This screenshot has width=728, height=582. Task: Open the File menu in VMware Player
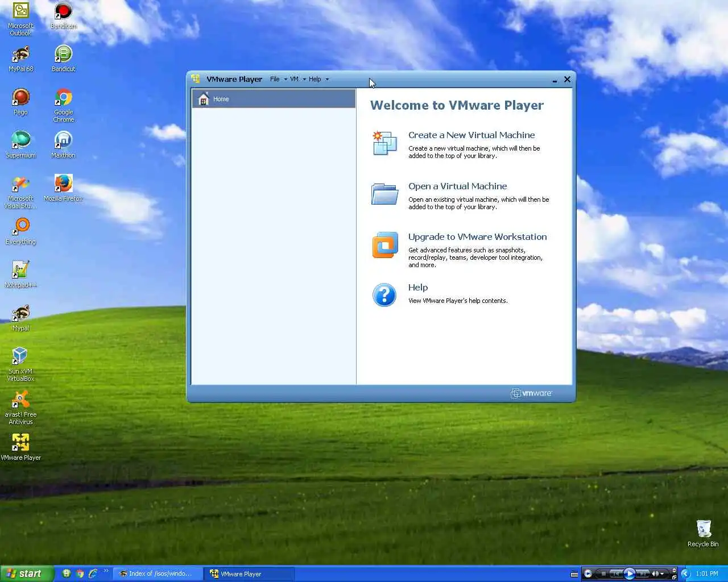coord(278,79)
